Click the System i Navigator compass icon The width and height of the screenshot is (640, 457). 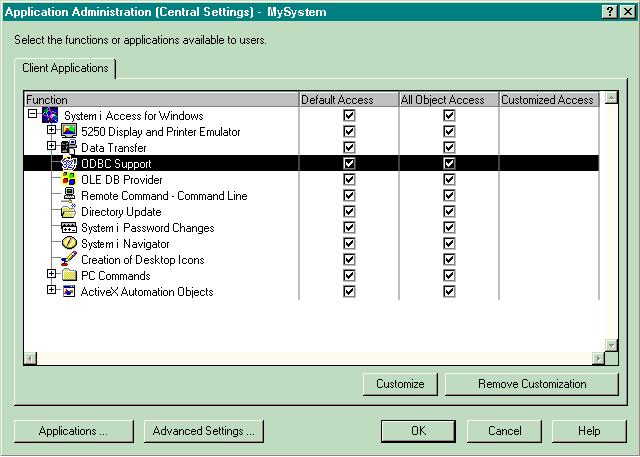69,243
